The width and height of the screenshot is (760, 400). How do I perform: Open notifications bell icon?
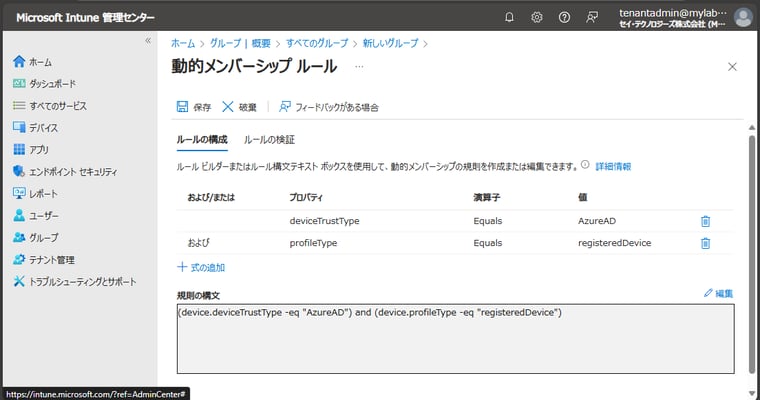click(509, 17)
